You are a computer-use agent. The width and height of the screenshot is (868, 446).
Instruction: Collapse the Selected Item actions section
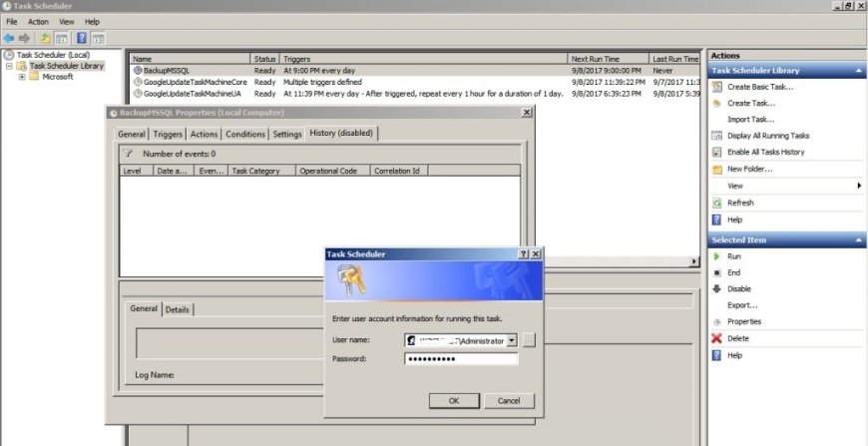859,240
